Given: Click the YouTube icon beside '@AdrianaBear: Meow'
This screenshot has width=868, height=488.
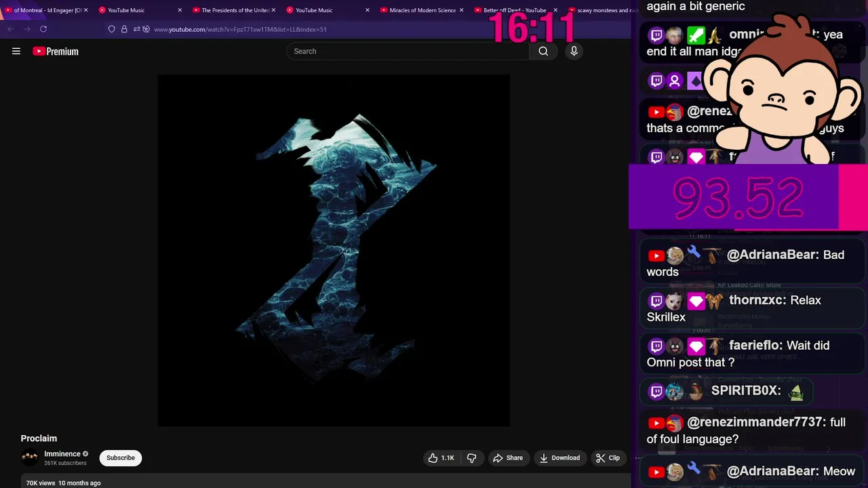Looking at the screenshot, I should point(656,472).
